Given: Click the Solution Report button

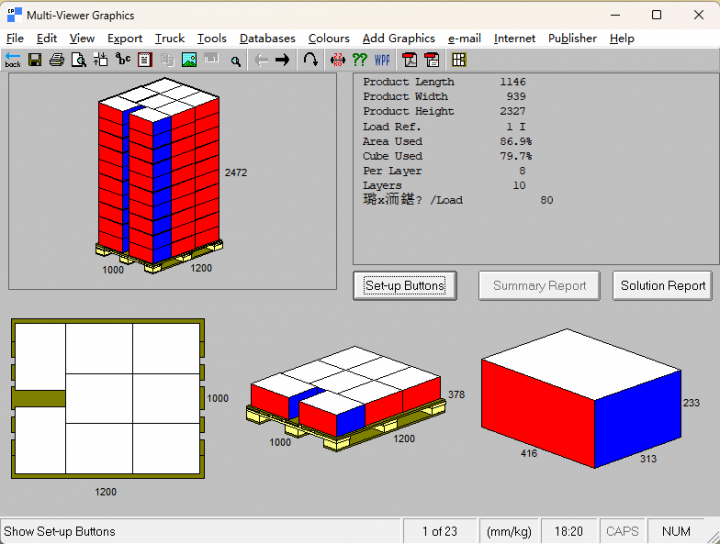Looking at the screenshot, I should tap(662, 285).
